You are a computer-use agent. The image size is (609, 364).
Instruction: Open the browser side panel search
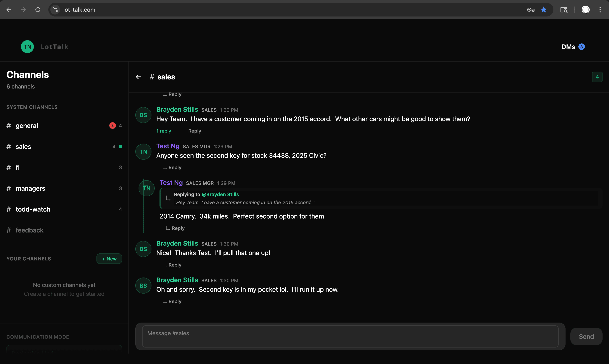pos(564,10)
